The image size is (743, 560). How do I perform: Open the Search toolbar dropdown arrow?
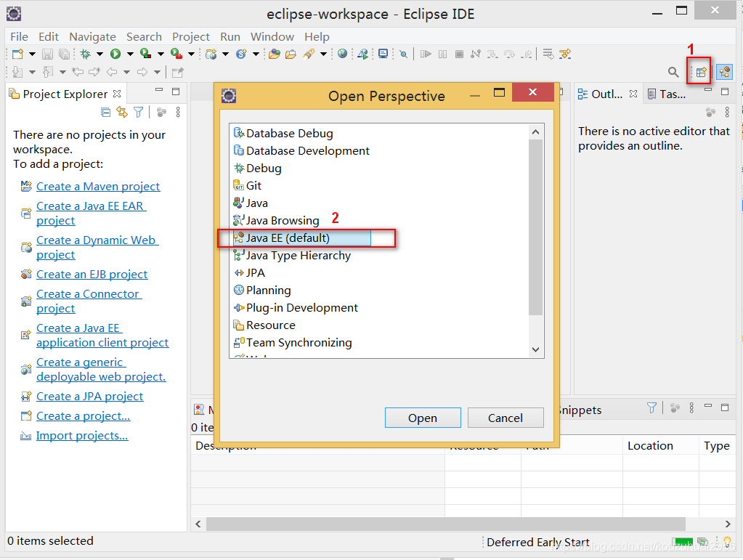pyautogui.click(x=324, y=54)
